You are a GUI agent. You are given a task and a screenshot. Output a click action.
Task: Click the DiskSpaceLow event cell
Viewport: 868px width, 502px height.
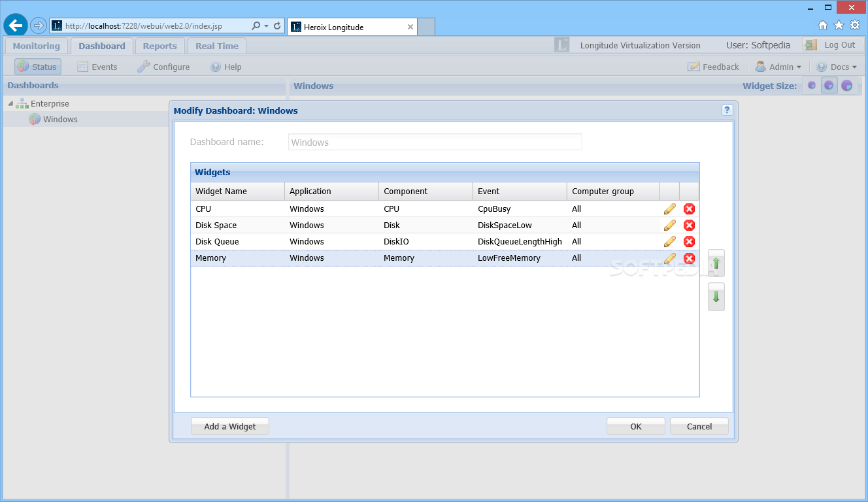pos(520,226)
